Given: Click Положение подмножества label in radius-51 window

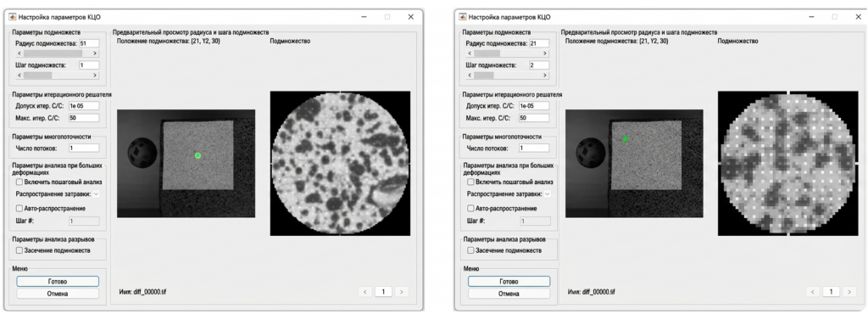Looking at the screenshot, I should [x=169, y=41].
